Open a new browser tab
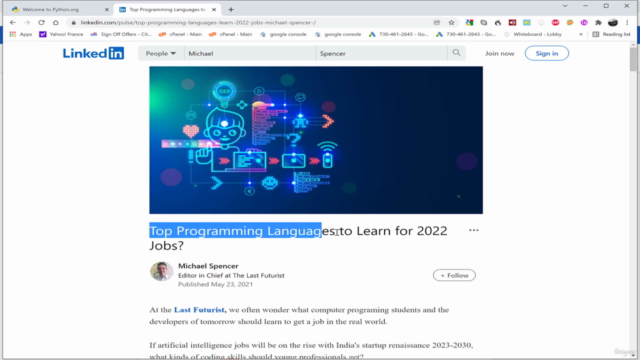Image resolution: width=640 pixels, height=360 pixels. tap(231, 9)
